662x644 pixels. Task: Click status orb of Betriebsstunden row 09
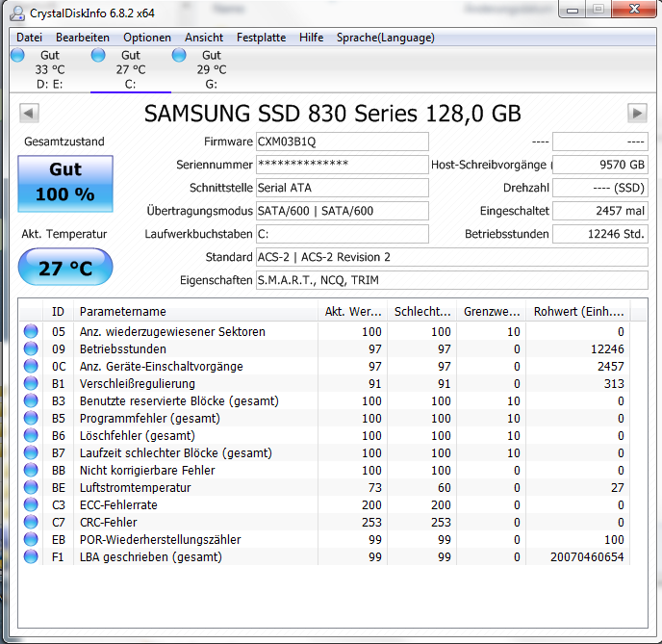(x=31, y=348)
